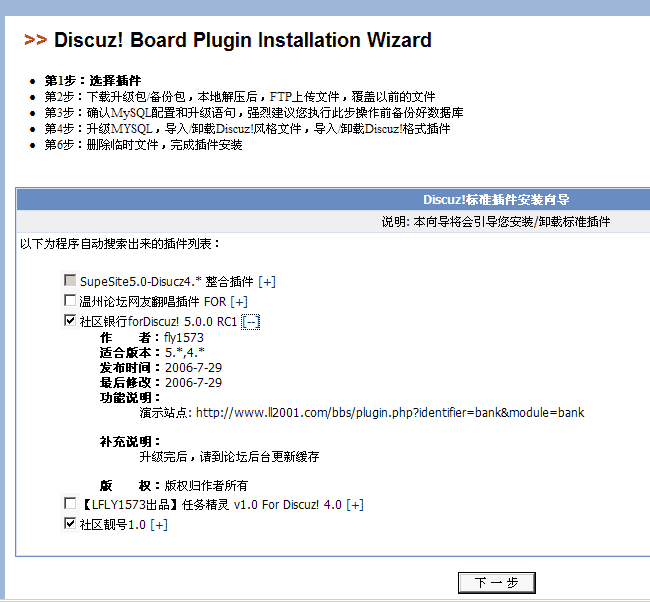Expand details for SupeSite5.0-Disucz4.* 整合插件
Image resolution: width=650 pixels, height=602 pixels.
click(267, 282)
